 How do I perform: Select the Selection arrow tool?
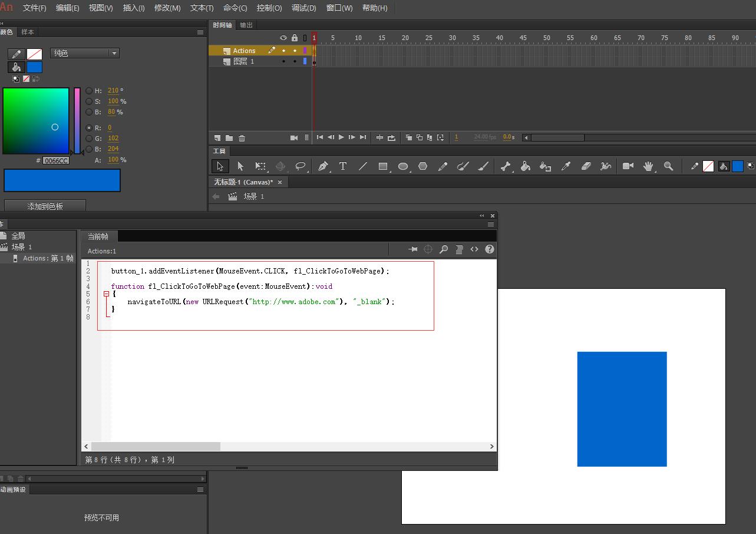(220, 166)
